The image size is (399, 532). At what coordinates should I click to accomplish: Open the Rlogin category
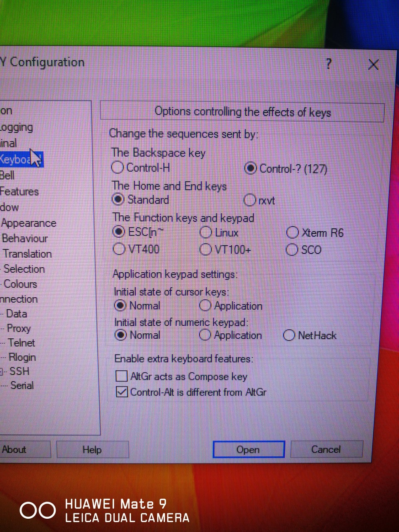(x=22, y=357)
